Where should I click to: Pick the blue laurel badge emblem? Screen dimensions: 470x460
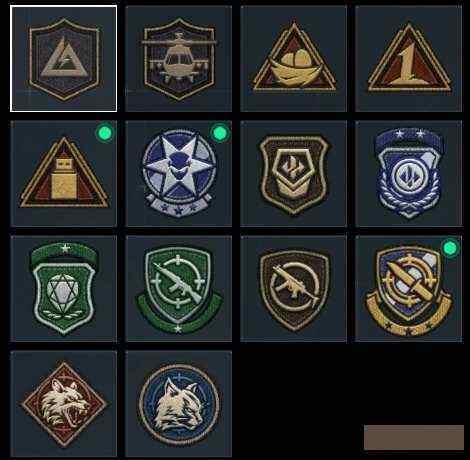(x=409, y=174)
